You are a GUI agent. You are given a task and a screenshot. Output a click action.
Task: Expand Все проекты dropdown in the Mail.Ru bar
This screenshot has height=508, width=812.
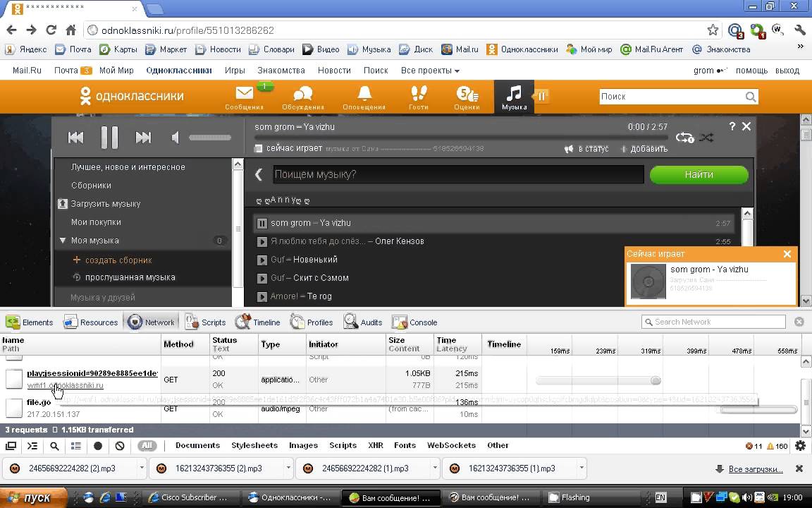(x=430, y=71)
